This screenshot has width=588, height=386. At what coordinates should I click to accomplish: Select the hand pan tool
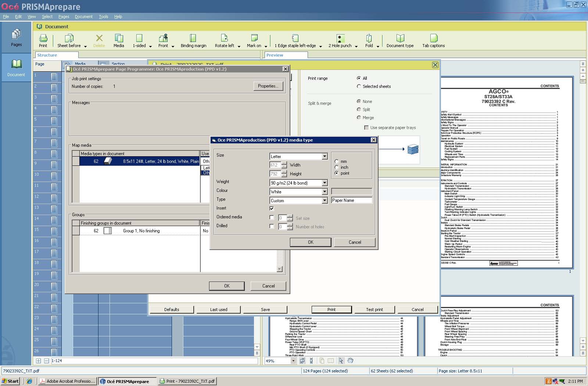click(350, 361)
